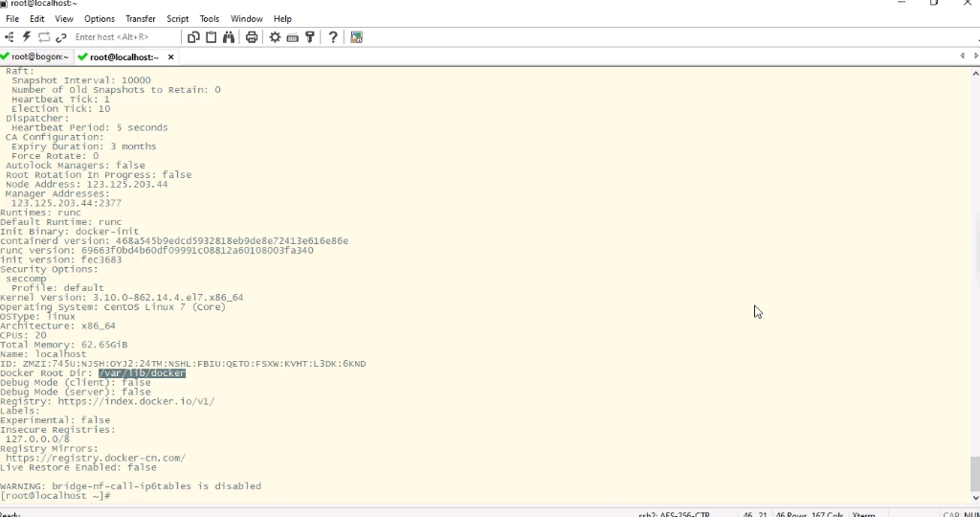Screen dimensions: 980x517
Task: Click the Public Key assistant key icon
Action: [x=310, y=37]
